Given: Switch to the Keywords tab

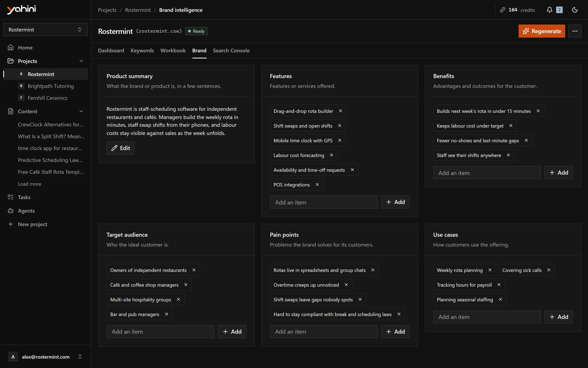Looking at the screenshot, I should (x=142, y=50).
